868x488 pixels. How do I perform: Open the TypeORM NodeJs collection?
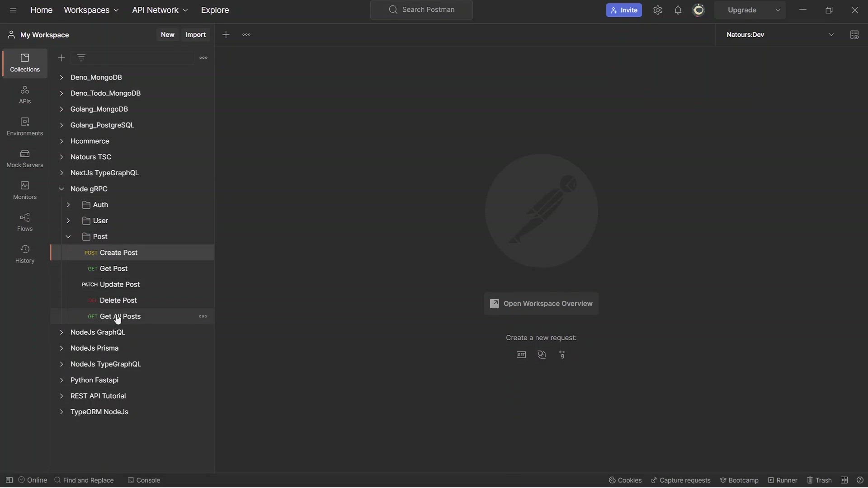coord(99,412)
